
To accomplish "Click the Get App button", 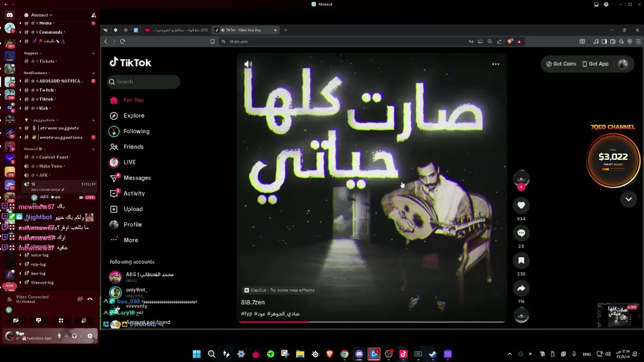I will tap(595, 64).
